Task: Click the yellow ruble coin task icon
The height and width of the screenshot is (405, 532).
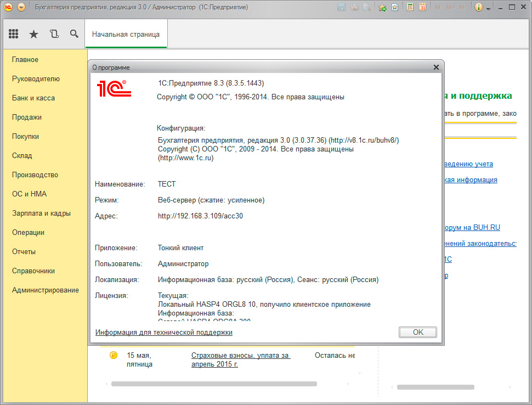Action: 114,355
